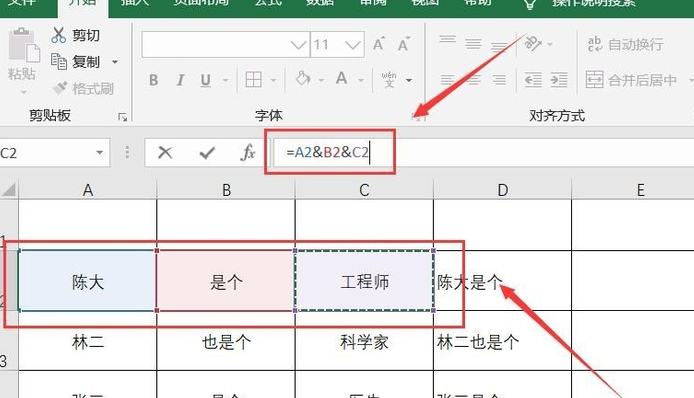
Task: Open the Name Box dropdown
Action: [100, 153]
